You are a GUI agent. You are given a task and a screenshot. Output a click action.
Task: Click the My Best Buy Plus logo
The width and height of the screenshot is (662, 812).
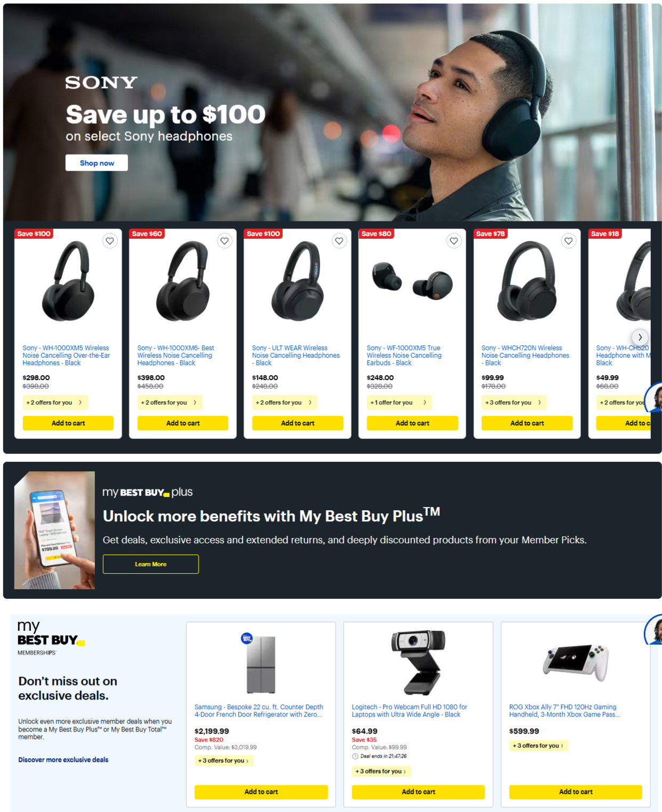[147, 492]
